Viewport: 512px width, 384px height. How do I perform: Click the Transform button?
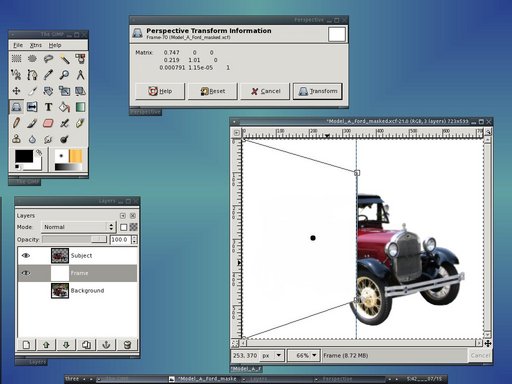[x=318, y=91]
